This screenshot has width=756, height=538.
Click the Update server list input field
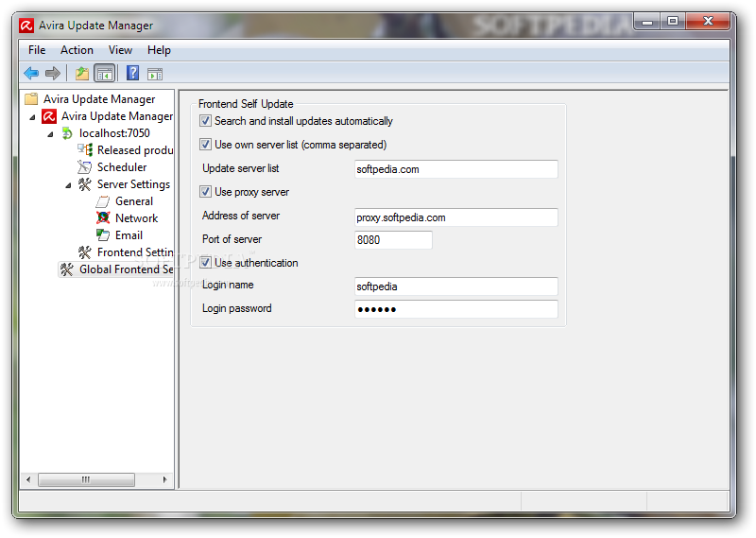click(x=456, y=169)
